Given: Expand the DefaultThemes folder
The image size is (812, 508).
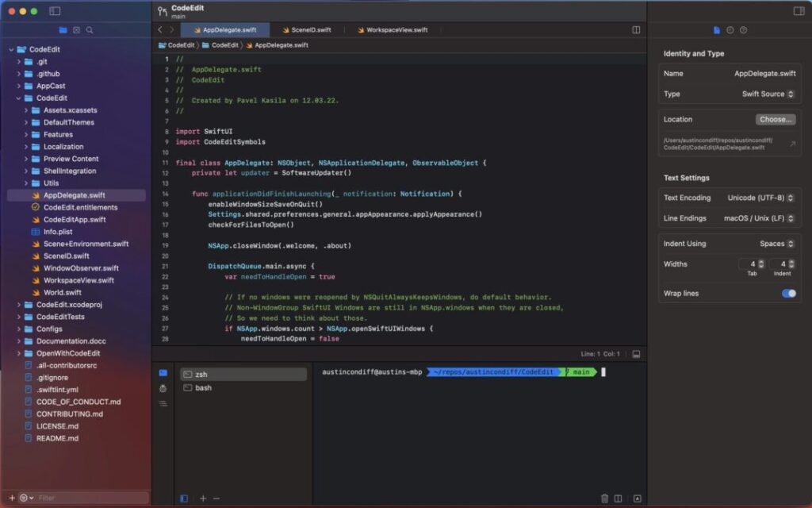Looking at the screenshot, I should 26,122.
